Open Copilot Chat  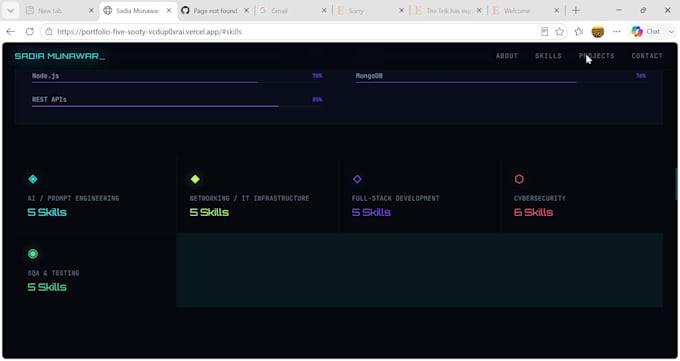click(645, 32)
